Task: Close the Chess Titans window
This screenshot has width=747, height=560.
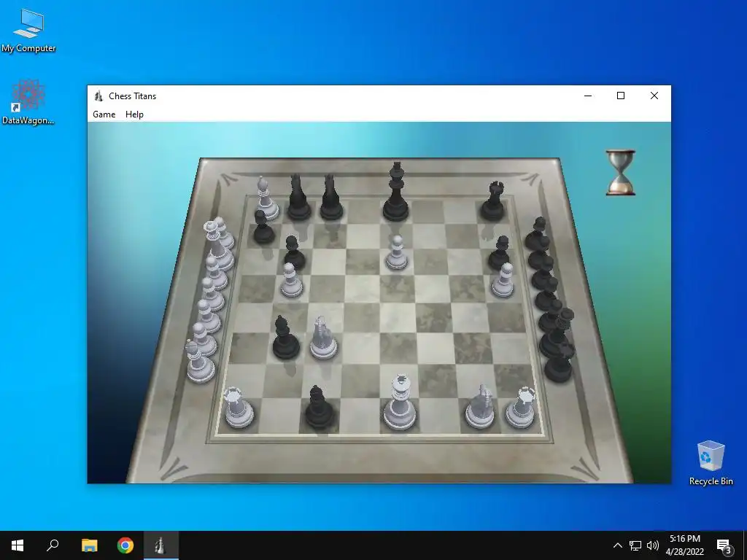Action: pos(654,96)
